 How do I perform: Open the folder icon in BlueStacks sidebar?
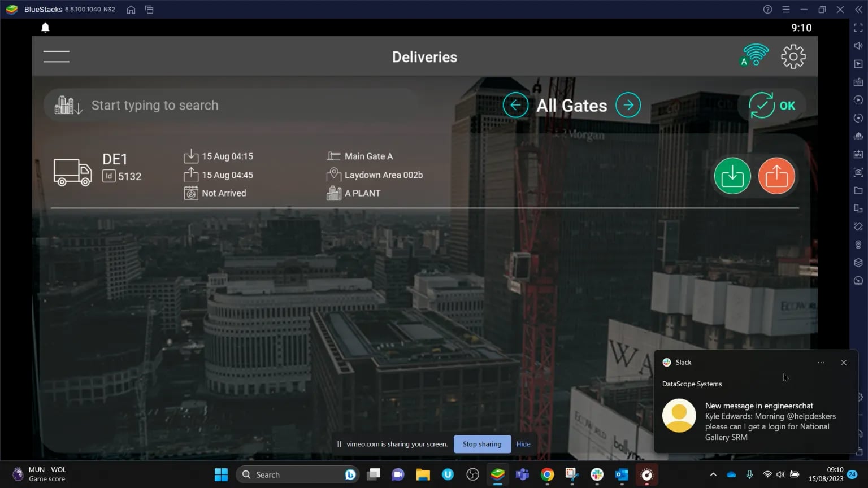(858, 190)
